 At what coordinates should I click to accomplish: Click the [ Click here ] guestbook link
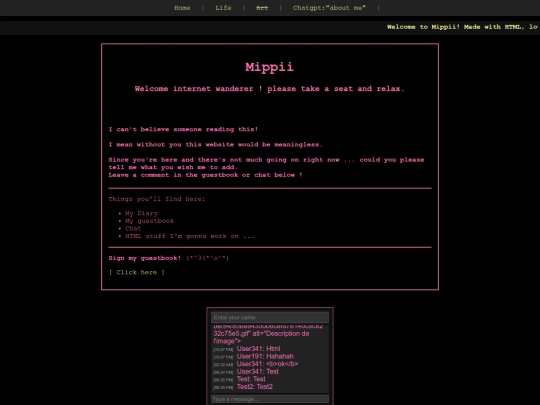point(137,272)
